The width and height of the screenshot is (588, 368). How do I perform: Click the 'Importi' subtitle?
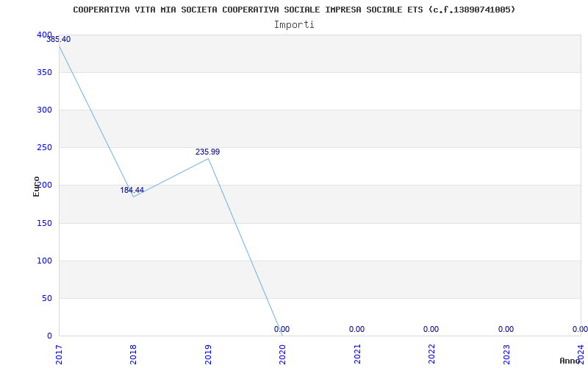[294, 25]
